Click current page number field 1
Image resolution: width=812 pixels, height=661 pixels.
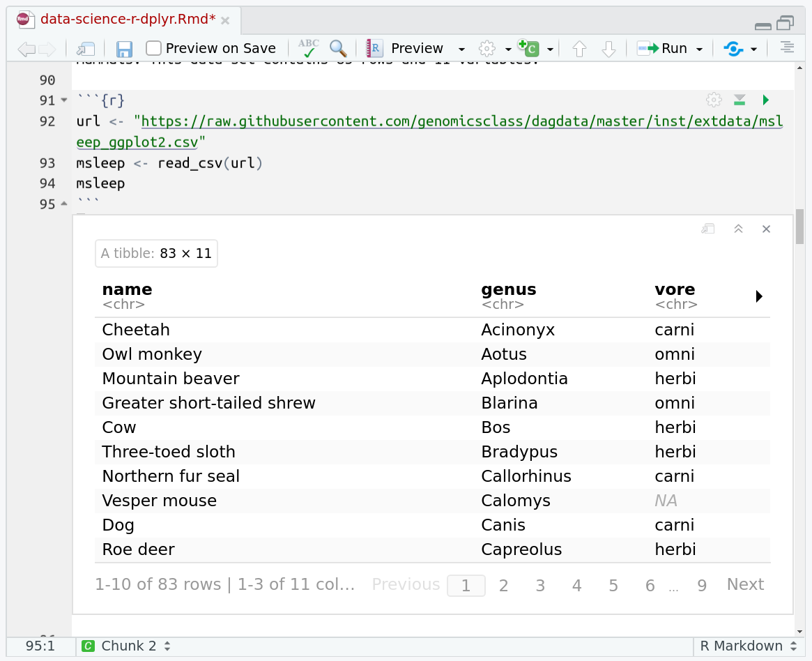pyautogui.click(x=466, y=586)
